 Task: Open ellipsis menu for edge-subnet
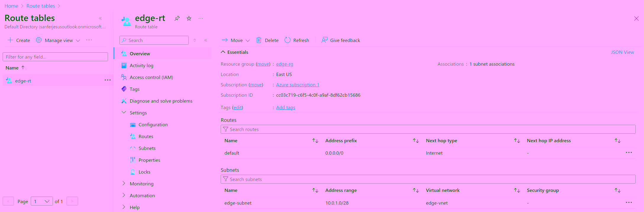click(629, 203)
